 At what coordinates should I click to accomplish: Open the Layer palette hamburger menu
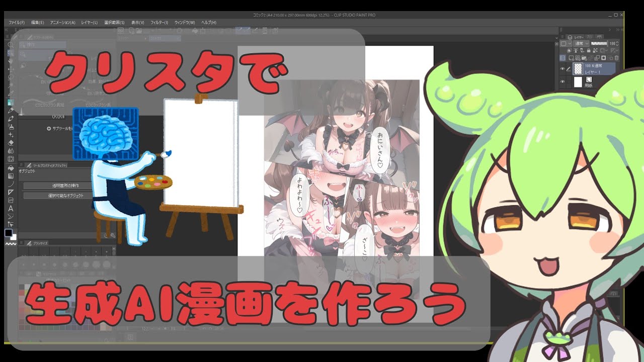click(x=562, y=36)
